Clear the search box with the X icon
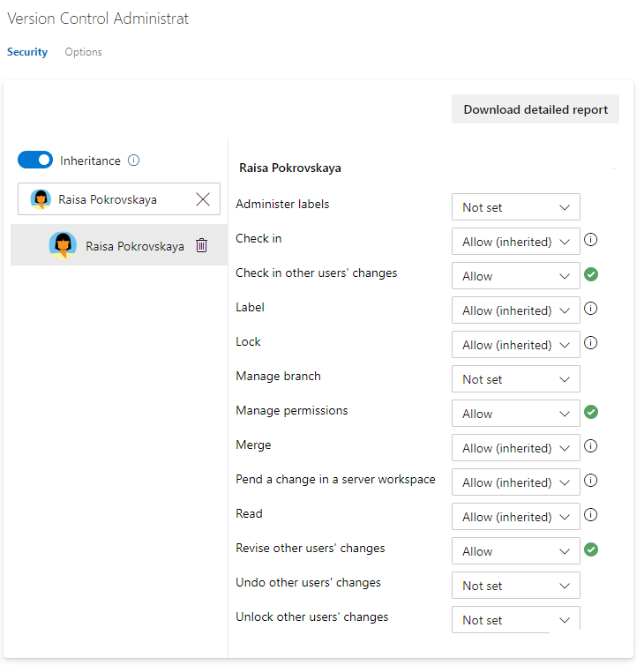644x665 pixels. click(203, 199)
